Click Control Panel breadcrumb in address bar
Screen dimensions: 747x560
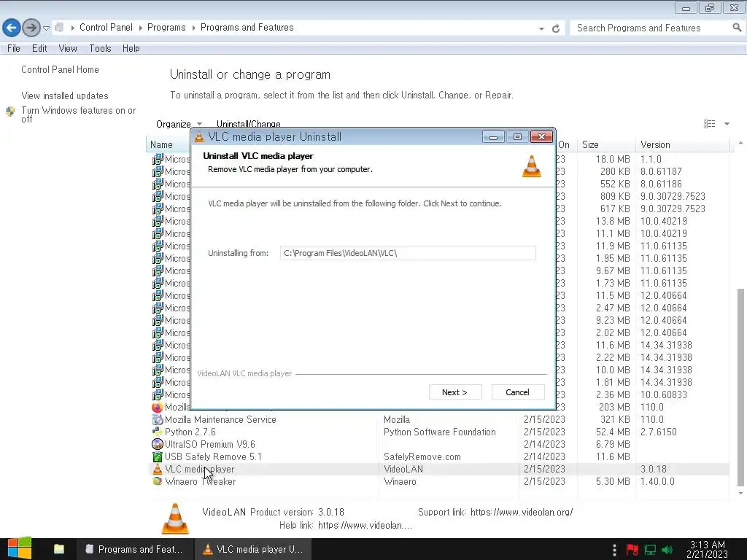click(106, 28)
